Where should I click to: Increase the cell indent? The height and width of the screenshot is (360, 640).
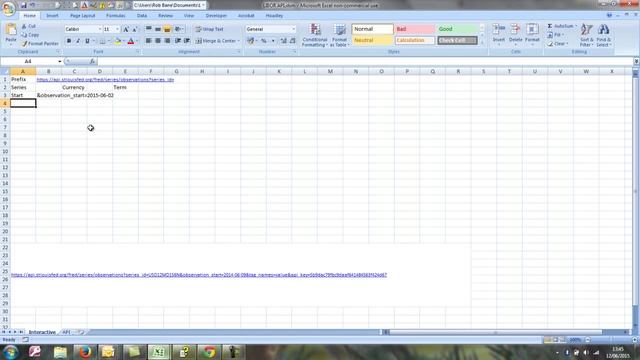[187, 41]
